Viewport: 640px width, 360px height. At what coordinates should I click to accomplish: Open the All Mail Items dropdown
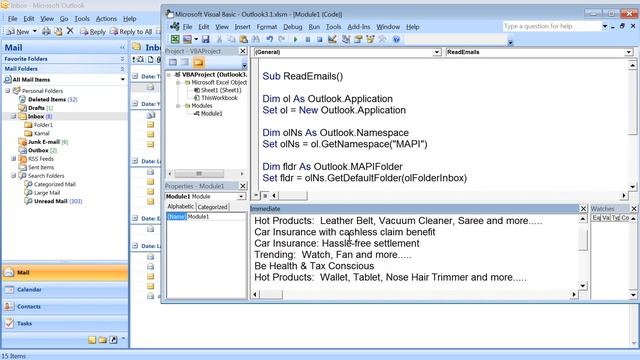coord(122,80)
